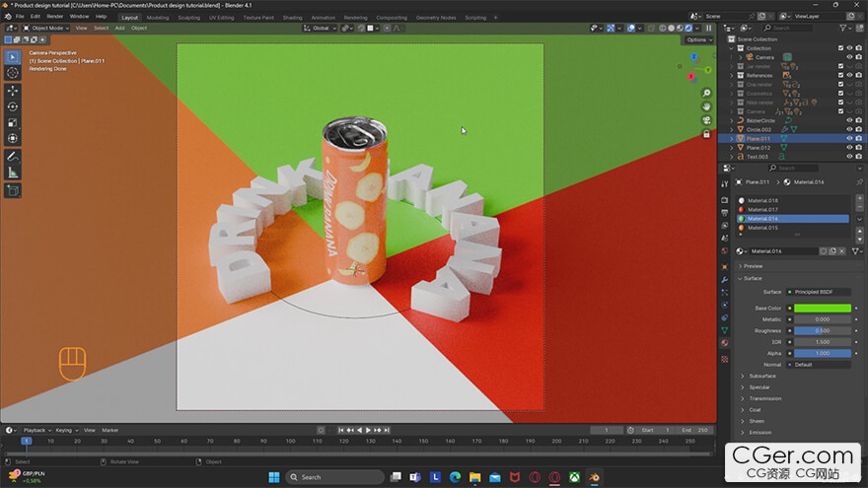The height and width of the screenshot is (488, 868).
Task: Select the Annotate tool
Action: pyautogui.click(x=13, y=157)
